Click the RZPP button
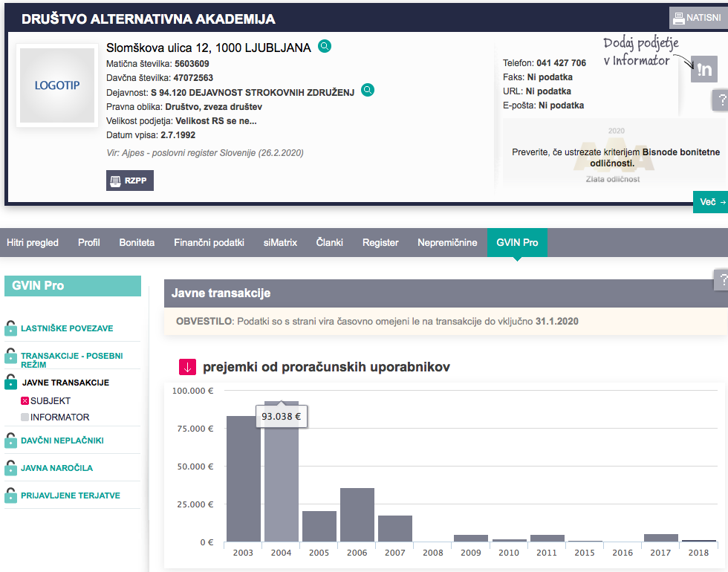 pos(130,181)
